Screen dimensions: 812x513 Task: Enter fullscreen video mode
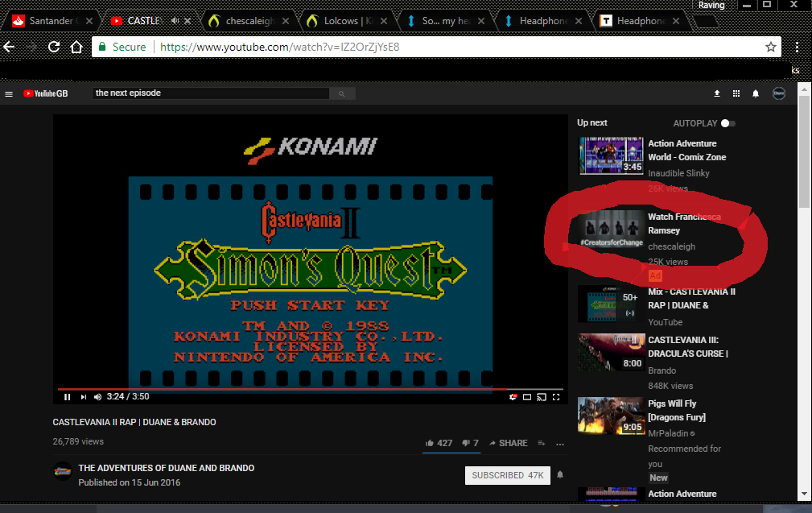(x=556, y=397)
